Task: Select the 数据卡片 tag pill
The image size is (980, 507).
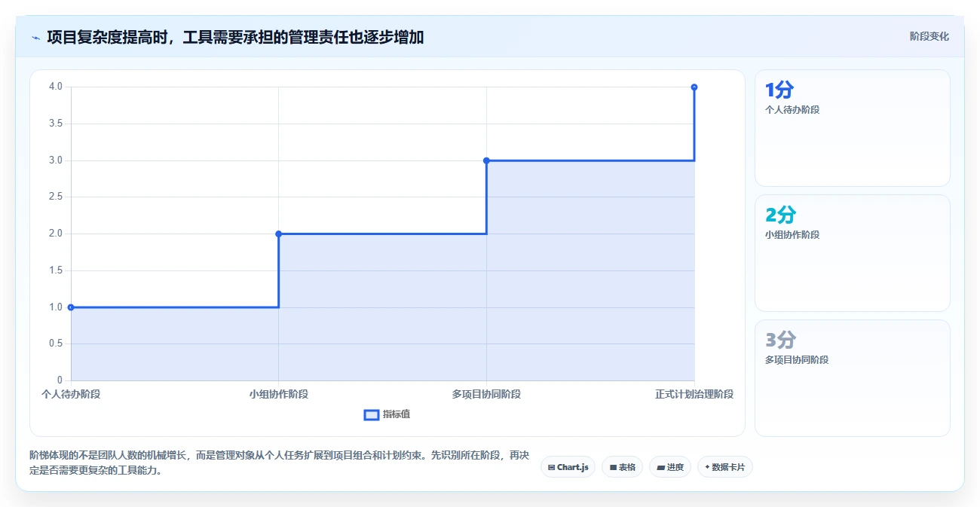Action: (724, 467)
